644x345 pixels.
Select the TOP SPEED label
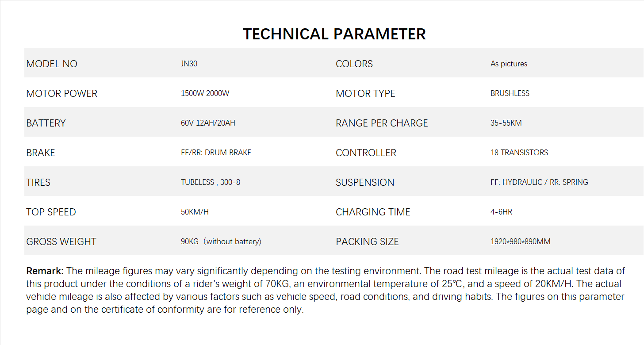pos(51,212)
